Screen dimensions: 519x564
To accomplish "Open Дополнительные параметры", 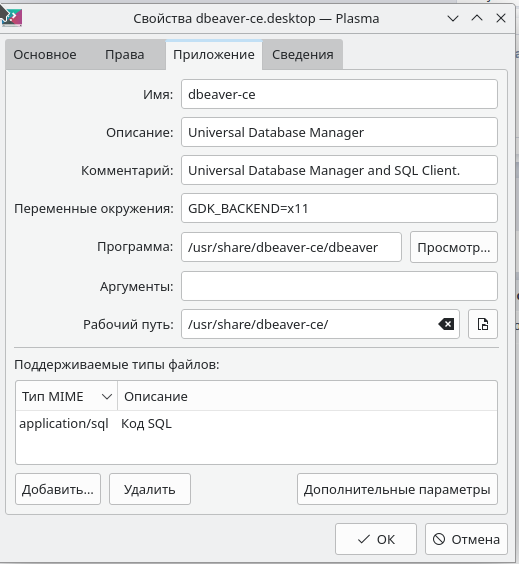I will 397,489.
